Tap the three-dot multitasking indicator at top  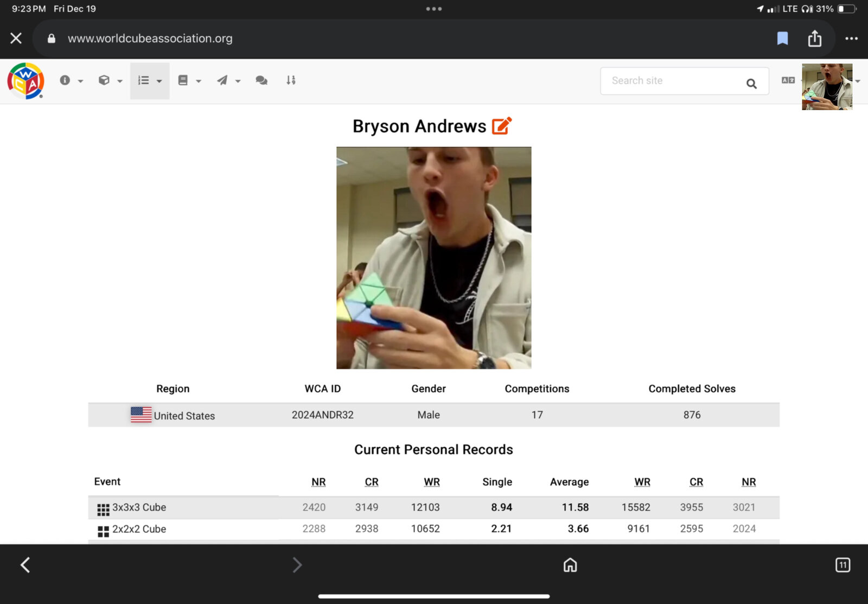[x=434, y=9]
